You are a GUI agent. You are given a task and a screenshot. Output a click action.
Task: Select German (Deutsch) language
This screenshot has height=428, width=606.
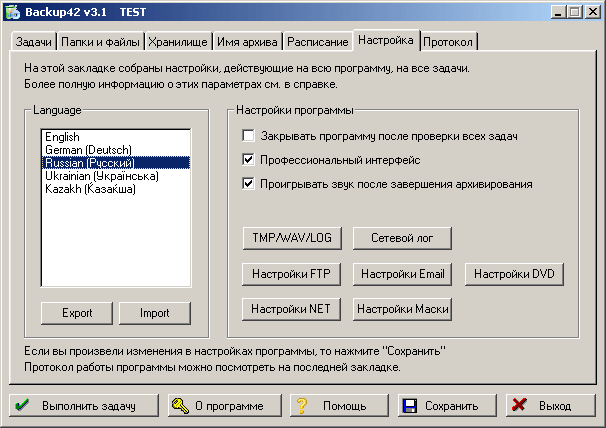(116, 150)
